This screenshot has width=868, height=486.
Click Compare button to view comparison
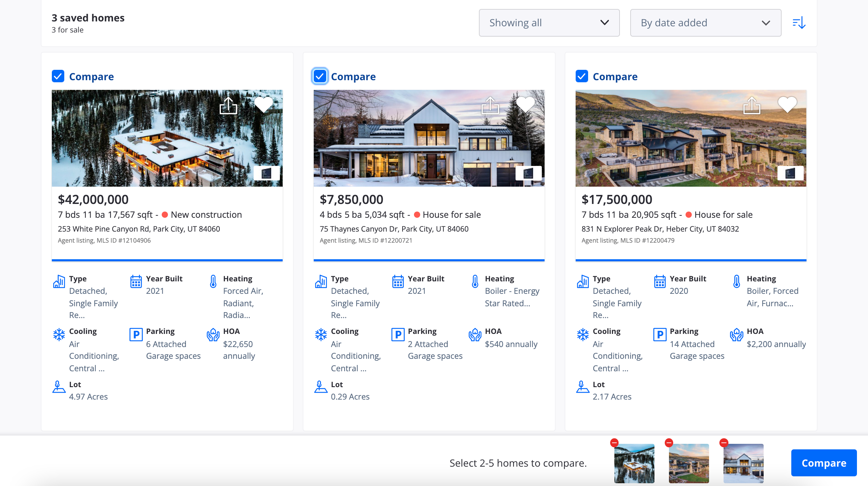pos(824,463)
